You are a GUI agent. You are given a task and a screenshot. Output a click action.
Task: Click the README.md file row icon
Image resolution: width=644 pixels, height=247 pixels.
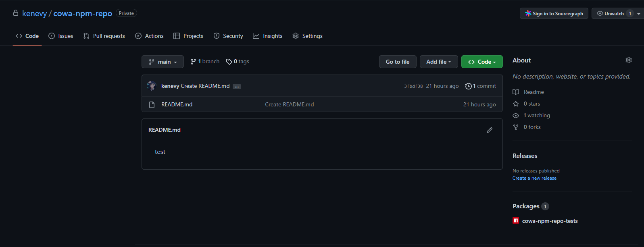152,105
